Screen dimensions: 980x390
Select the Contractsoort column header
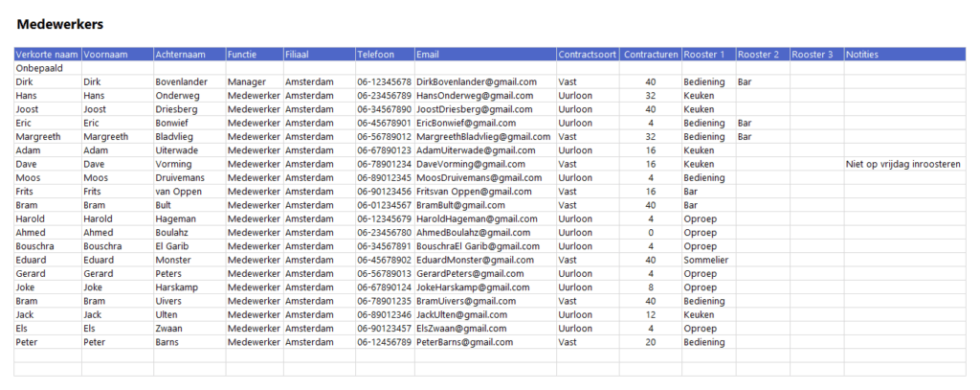coord(588,55)
